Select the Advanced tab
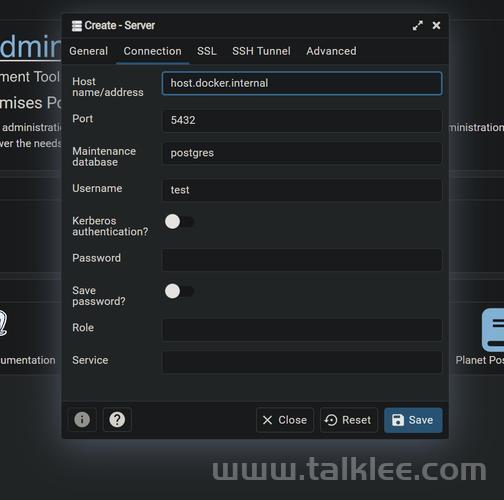 (x=331, y=51)
